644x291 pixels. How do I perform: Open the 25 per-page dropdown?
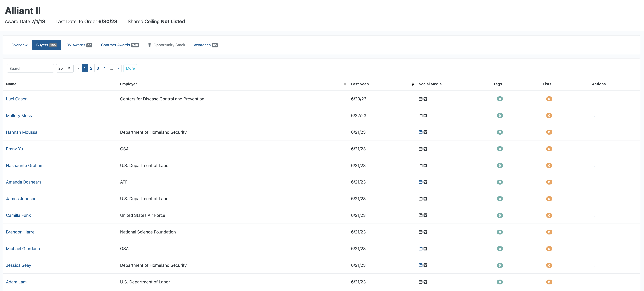[64, 68]
